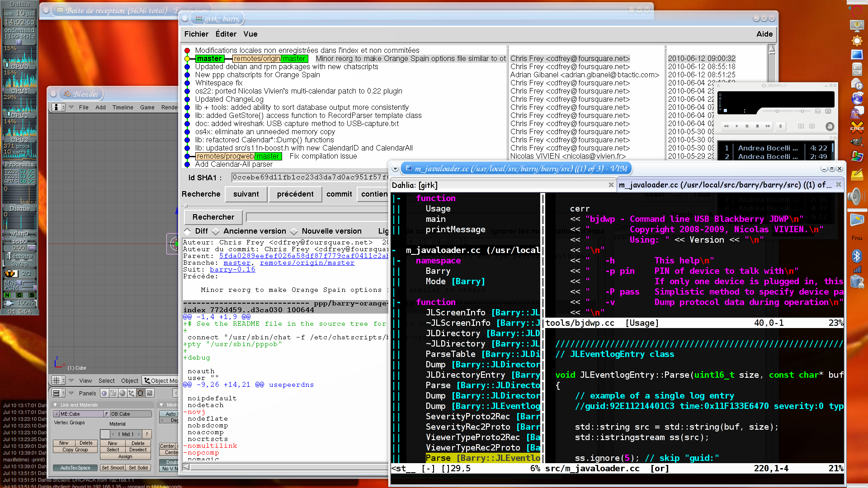
Task: Open the web browser globe icon in dock
Action: (x=857, y=99)
